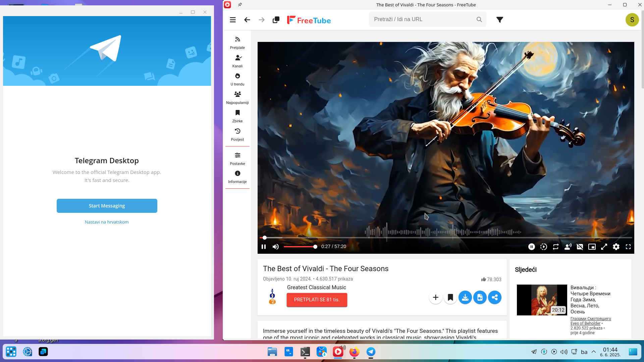Click Start Messaging in Telegram

coord(107,206)
